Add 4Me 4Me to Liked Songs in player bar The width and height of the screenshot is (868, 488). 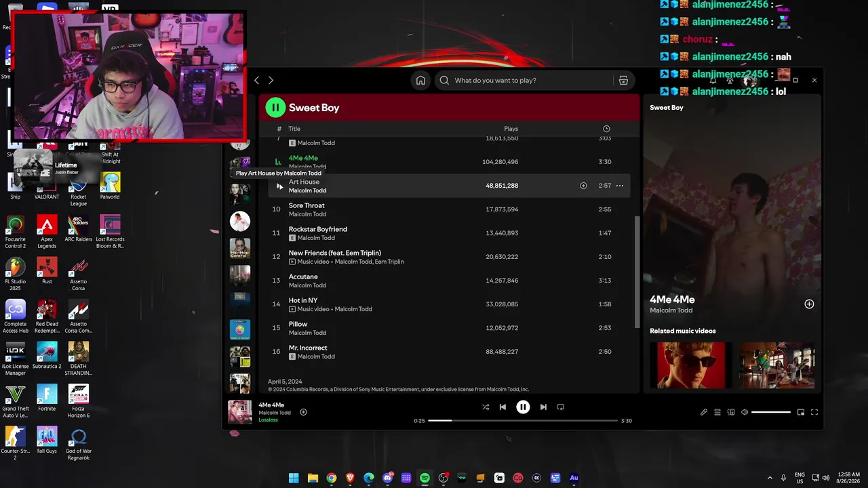pyautogui.click(x=303, y=412)
